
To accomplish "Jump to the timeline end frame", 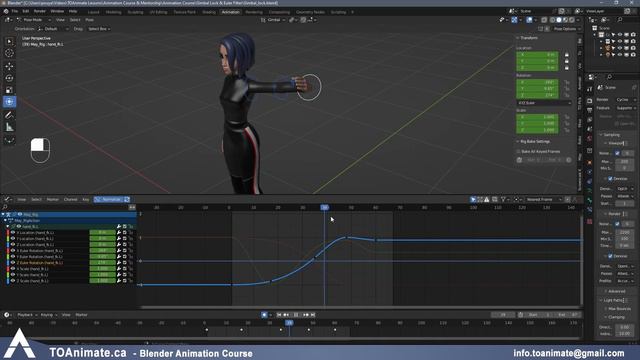I will coord(313,315).
